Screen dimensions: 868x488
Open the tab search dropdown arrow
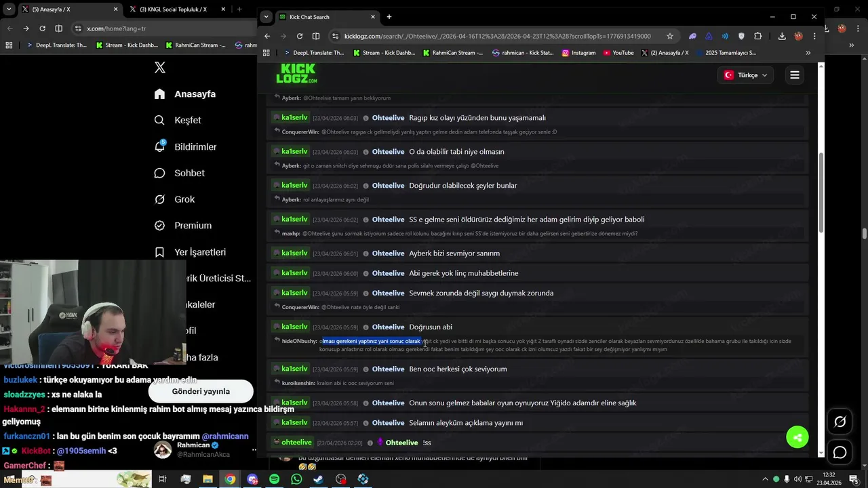[266, 17]
